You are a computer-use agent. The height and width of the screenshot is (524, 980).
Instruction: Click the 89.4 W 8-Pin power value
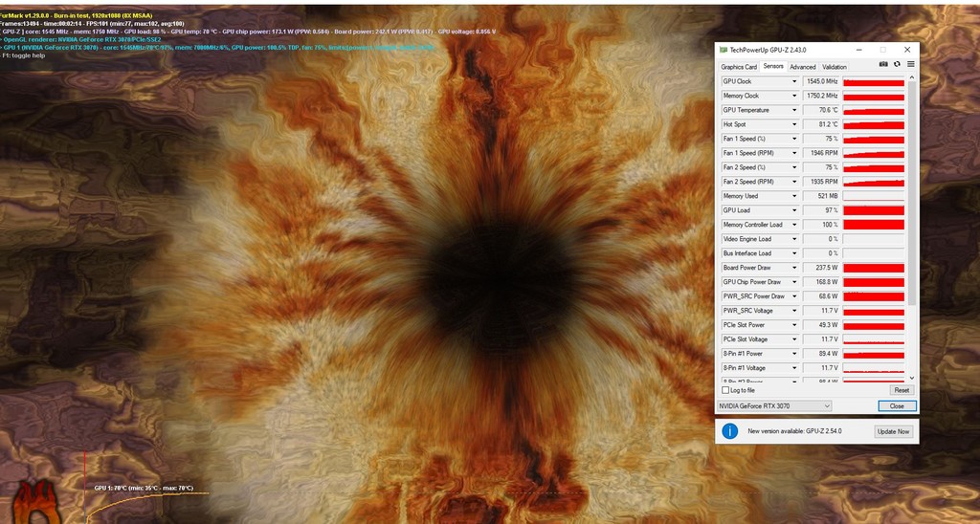pos(821,355)
